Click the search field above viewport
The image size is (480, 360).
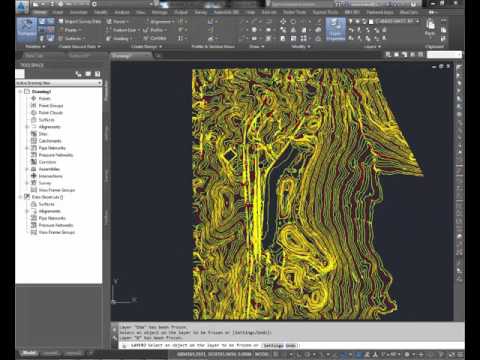[x=444, y=54]
